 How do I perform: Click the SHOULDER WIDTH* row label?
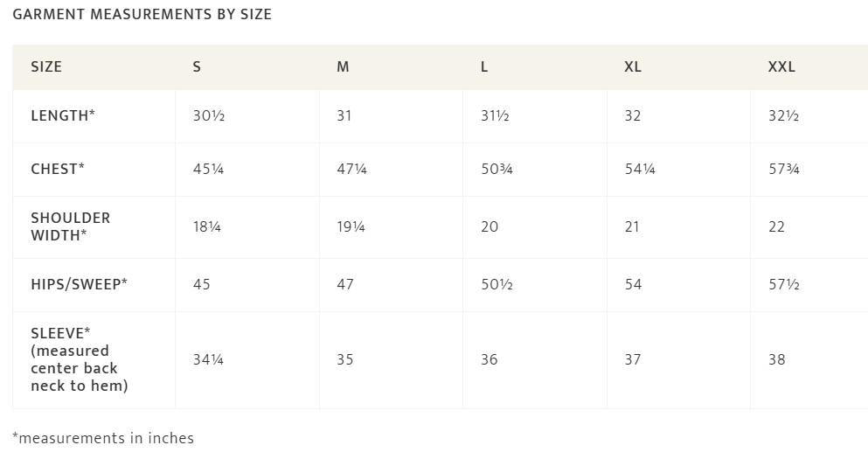(71, 226)
